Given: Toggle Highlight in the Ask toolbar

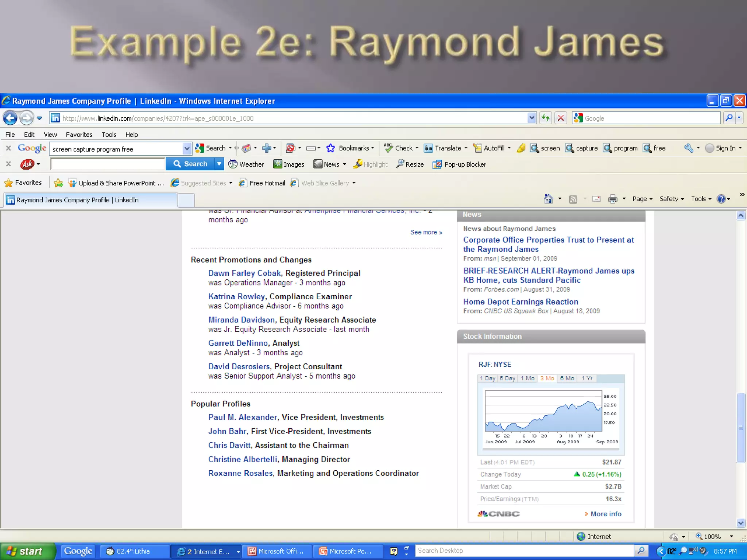Looking at the screenshot, I should [x=371, y=164].
